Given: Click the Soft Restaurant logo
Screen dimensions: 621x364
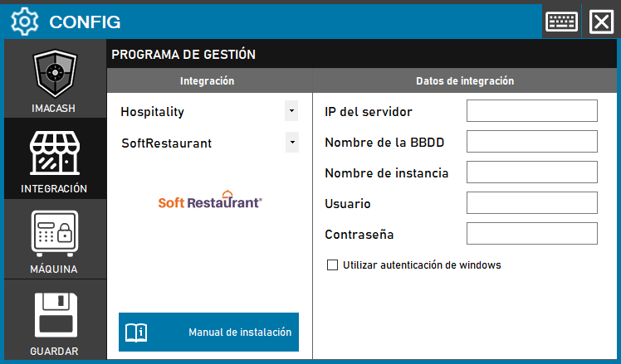Looking at the screenshot, I should [210, 200].
